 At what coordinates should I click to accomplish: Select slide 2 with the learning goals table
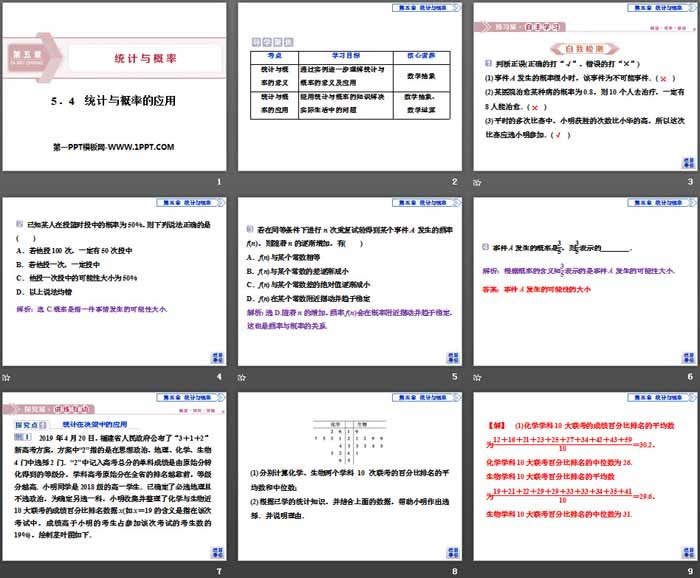[350, 87]
